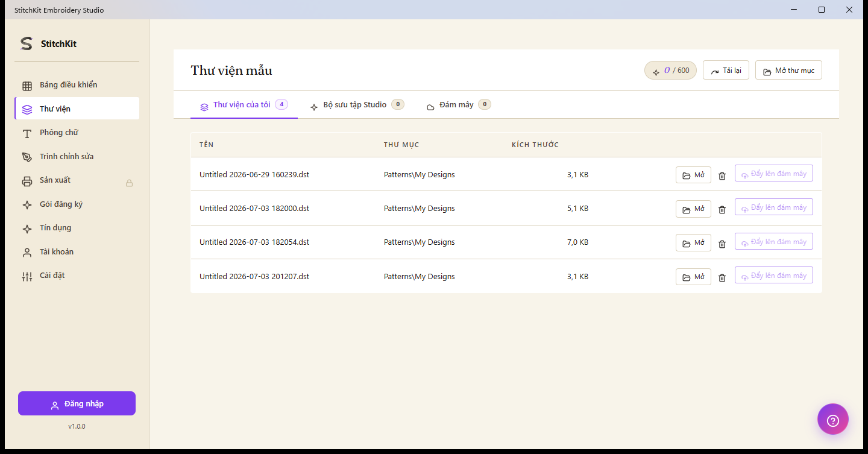
Task: Switch to Đám mây tab
Action: click(x=459, y=105)
